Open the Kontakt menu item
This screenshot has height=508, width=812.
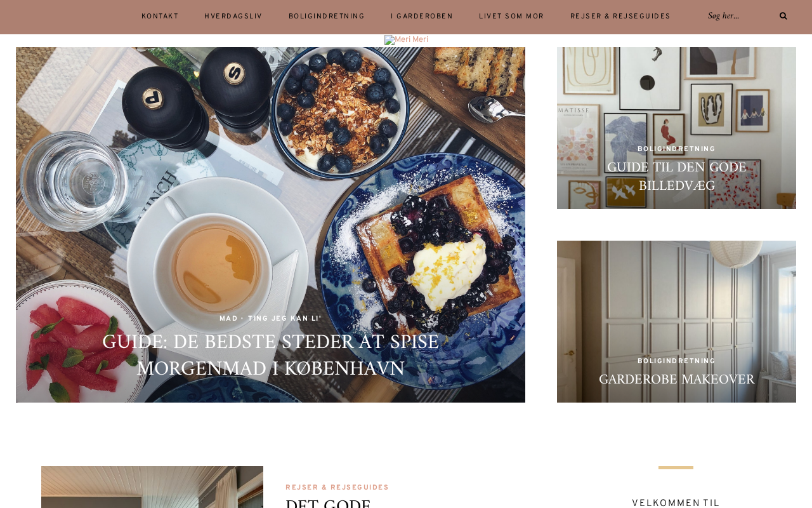coord(160,17)
